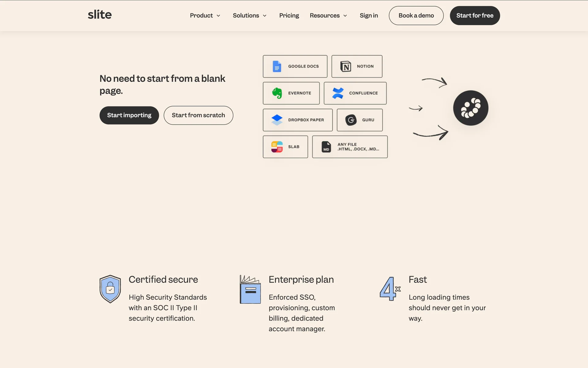Screen dimensions: 588x368
Task: Open the Resources dropdown chevron
Action: pos(345,16)
